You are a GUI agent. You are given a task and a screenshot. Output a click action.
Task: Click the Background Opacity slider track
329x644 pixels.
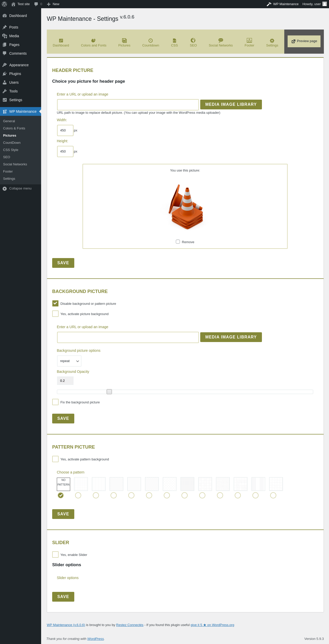click(x=185, y=392)
